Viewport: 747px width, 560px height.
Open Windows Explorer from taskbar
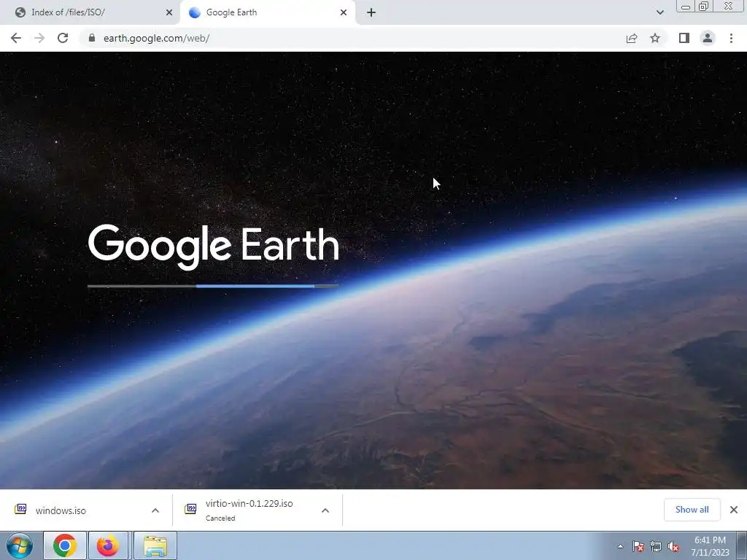tap(155, 545)
